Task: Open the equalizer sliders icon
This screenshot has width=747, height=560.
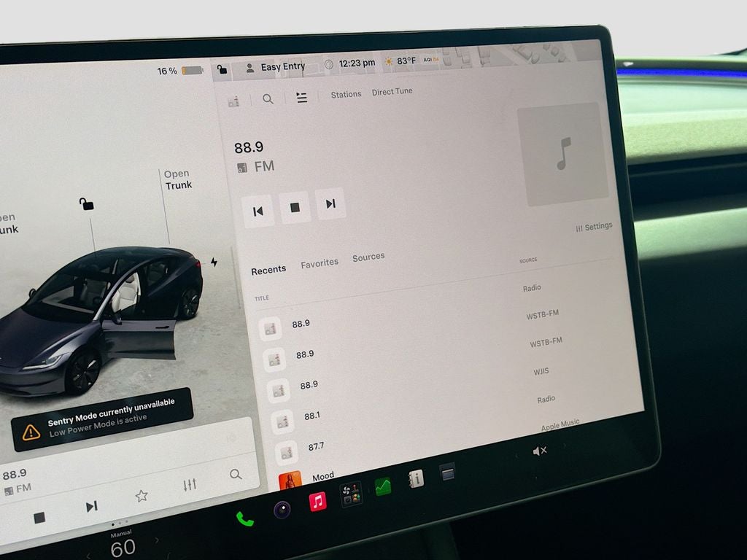Action: click(x=190, y=485)
